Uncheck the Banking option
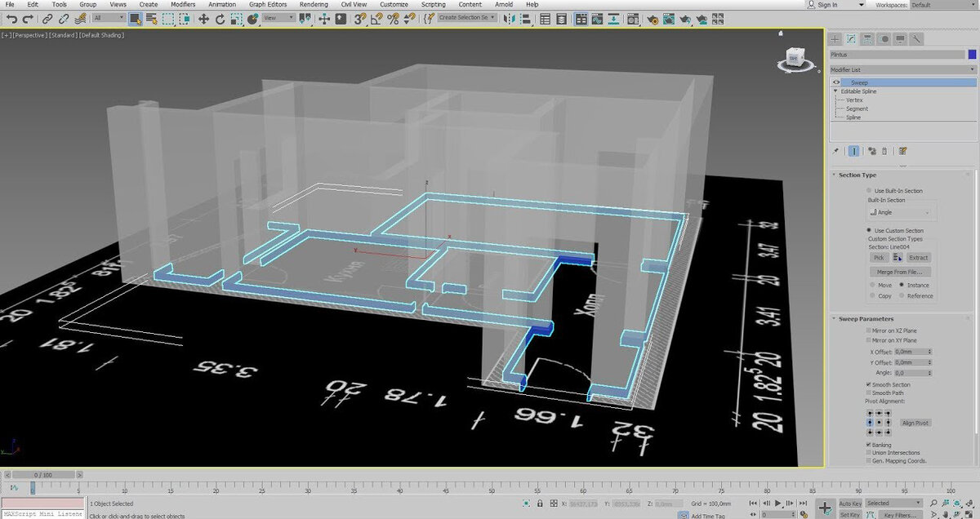Image resolution: width=980 pixels, height=519 pixels. point(868,445)
